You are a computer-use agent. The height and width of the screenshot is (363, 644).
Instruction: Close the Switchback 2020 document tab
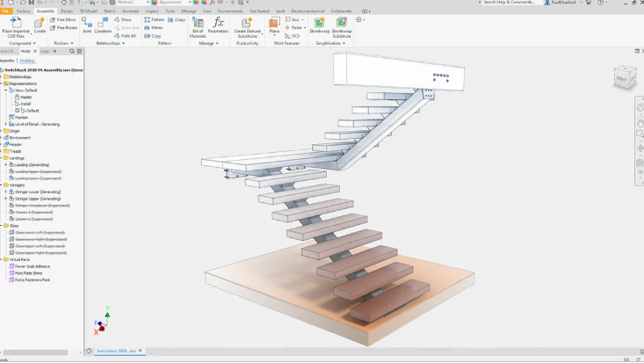coord(140,351)
